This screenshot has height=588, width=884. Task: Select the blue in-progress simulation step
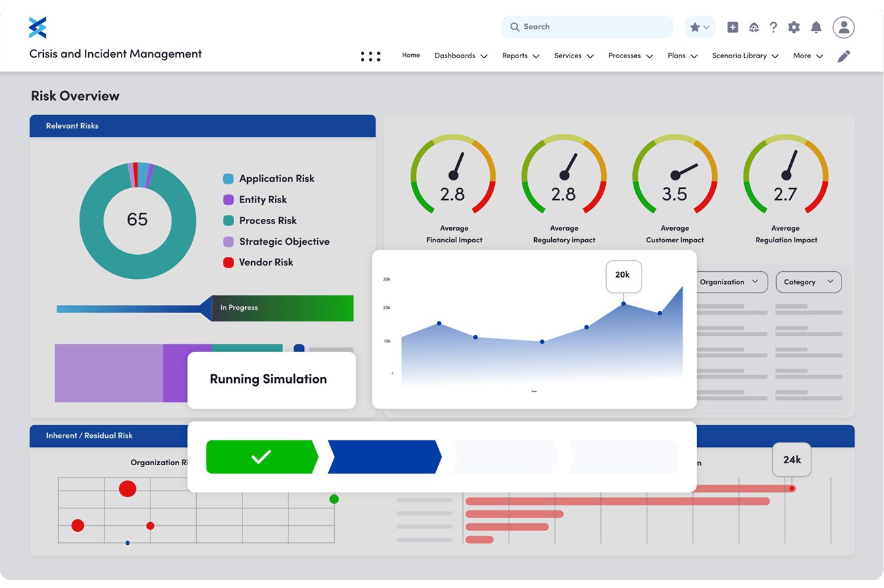pyautogui.click(x=384, y=457)
